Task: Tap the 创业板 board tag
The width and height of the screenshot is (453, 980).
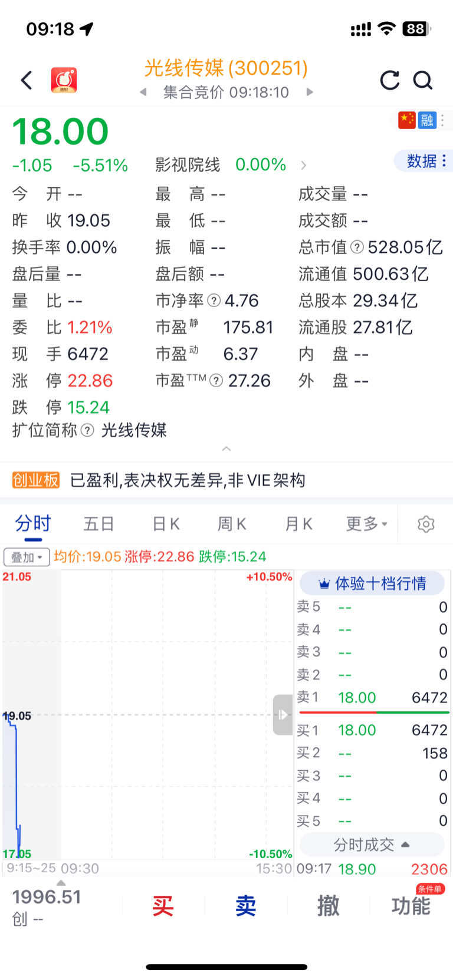Action: tap(36, 480)
